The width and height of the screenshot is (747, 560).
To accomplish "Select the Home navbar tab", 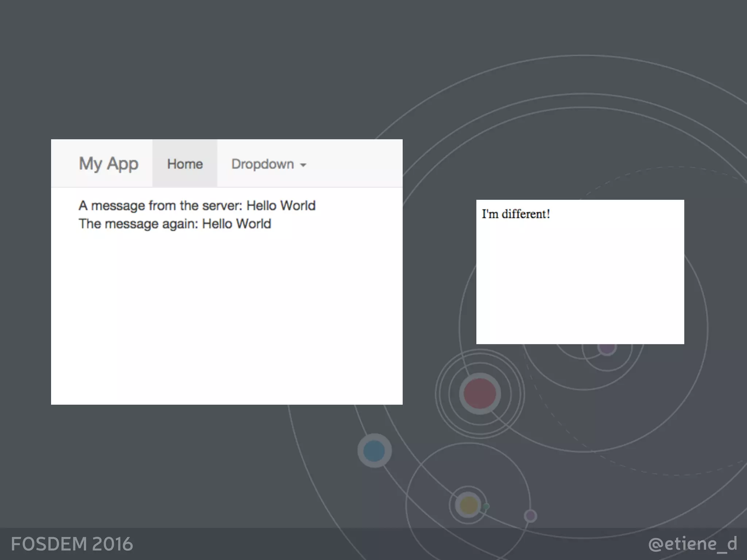I will pyautogui.click(x=185, y=164).
